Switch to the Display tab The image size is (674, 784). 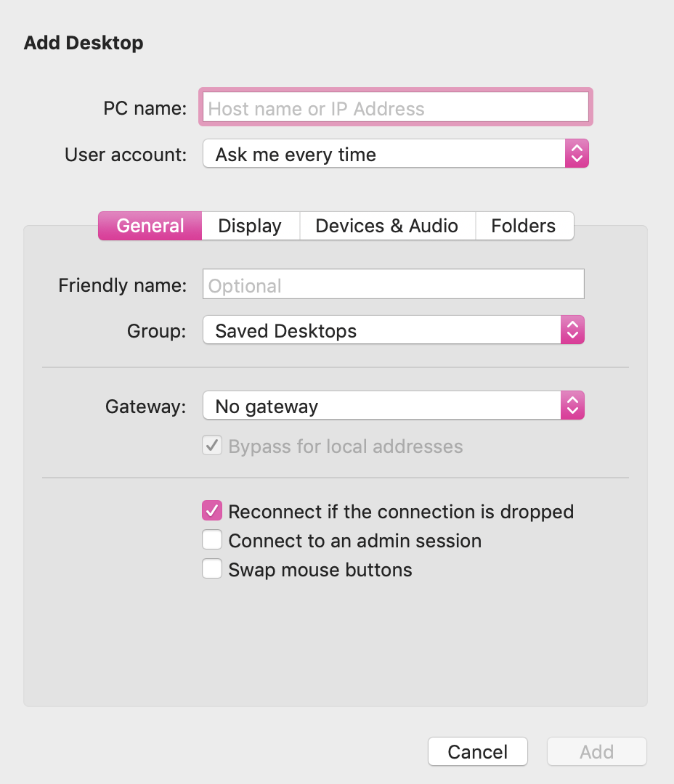click(250, 226)
